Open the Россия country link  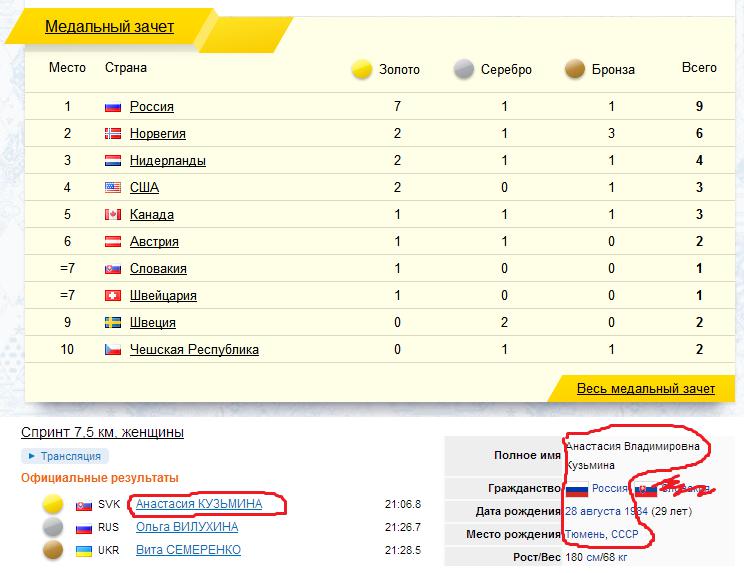tap(152, 106)
